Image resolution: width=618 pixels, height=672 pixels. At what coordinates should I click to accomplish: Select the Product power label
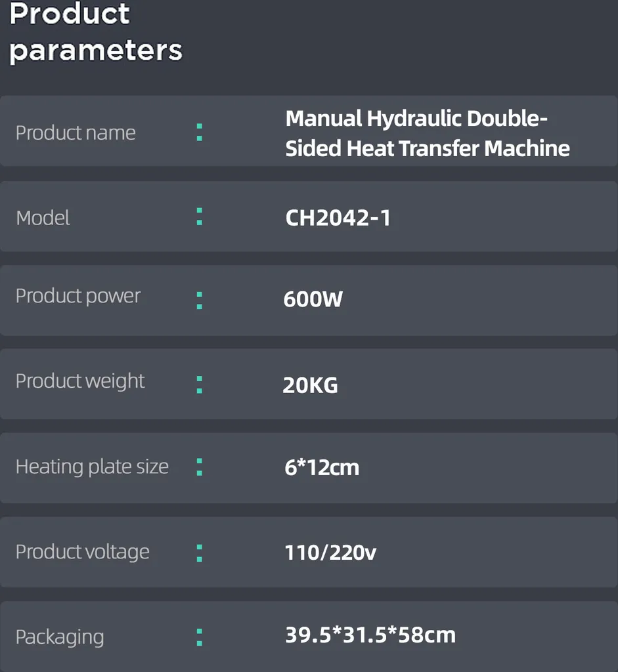[78, 296]
